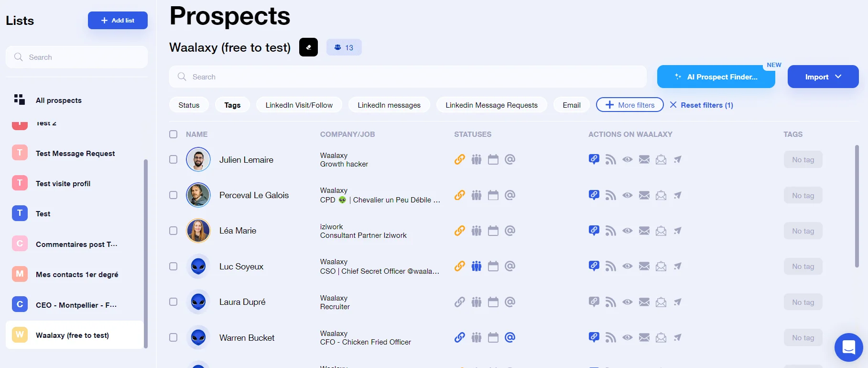Click Julien Lemaire's calendar status icon
The image size is (868, 368).
click(493, 159)
